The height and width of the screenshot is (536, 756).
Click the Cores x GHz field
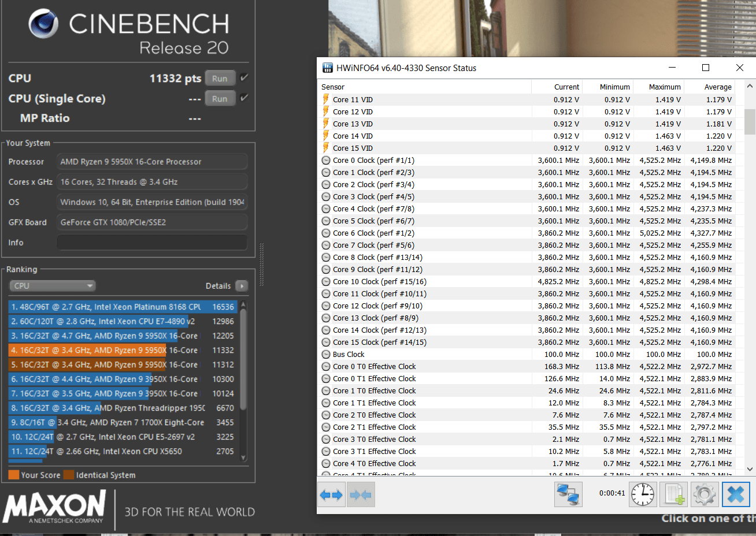(x=152, y=182)
